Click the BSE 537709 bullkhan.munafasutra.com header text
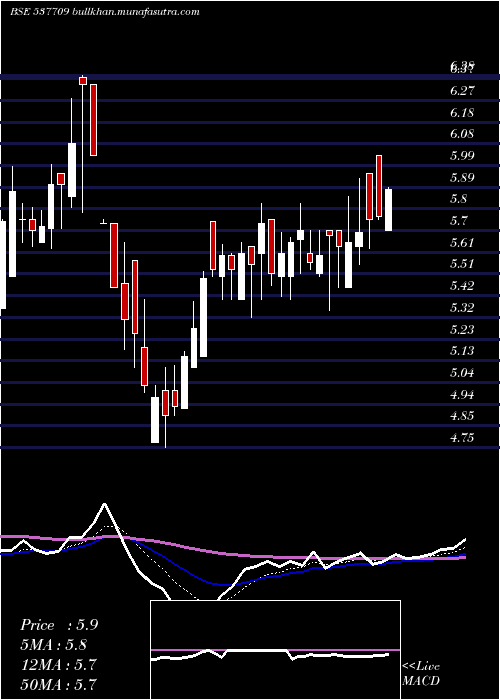Viewport: 500px width, 700px height. 104,12
